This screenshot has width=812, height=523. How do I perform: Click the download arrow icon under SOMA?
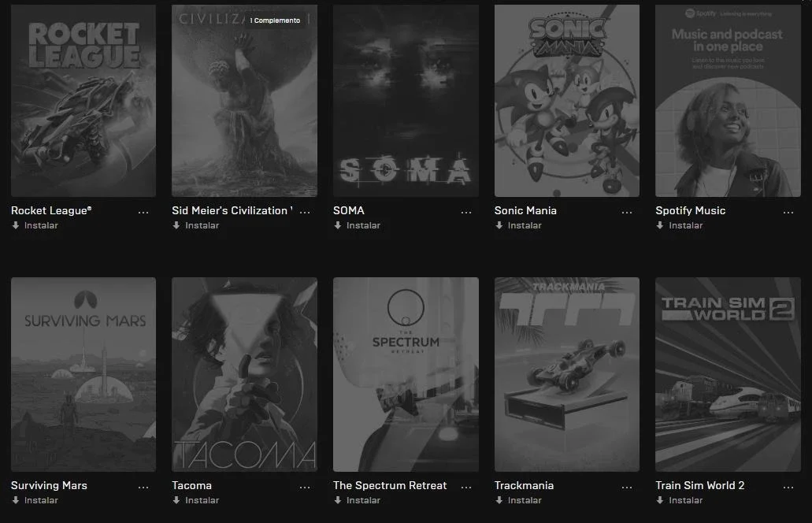(x=338, y=225)
